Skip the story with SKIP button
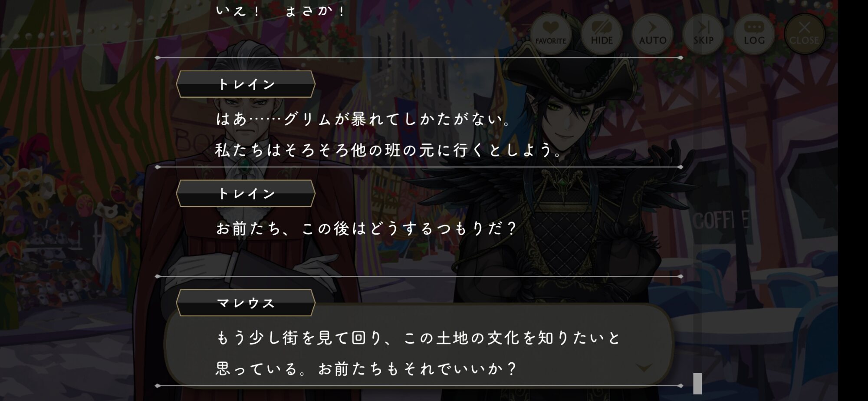 [x=703, y=34]
